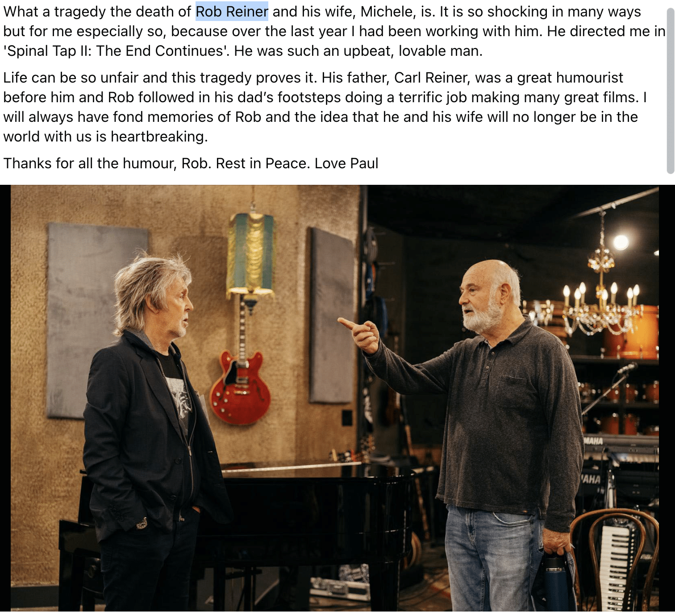Click the "Love Paul" signature text
Viewport: 675px width, 616px height.
tap(346, 163)
